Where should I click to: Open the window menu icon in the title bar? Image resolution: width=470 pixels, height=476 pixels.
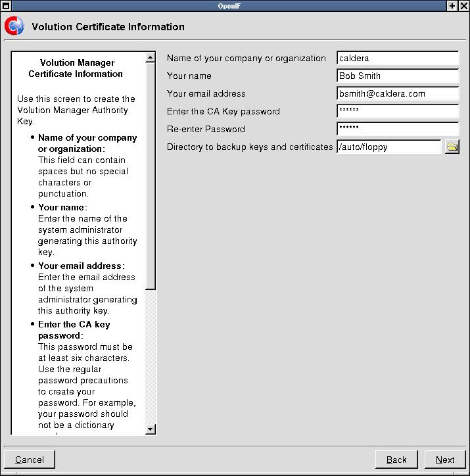[5, 5]
